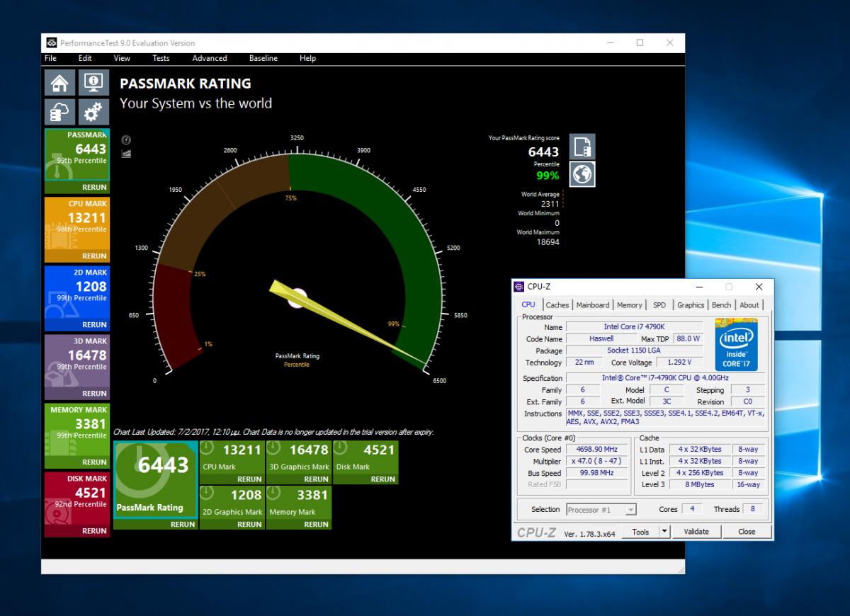This screenshot has height=616, width=850.
Task: Click the Core Speed value 4698.90 MHz
Action: (597, 450)
